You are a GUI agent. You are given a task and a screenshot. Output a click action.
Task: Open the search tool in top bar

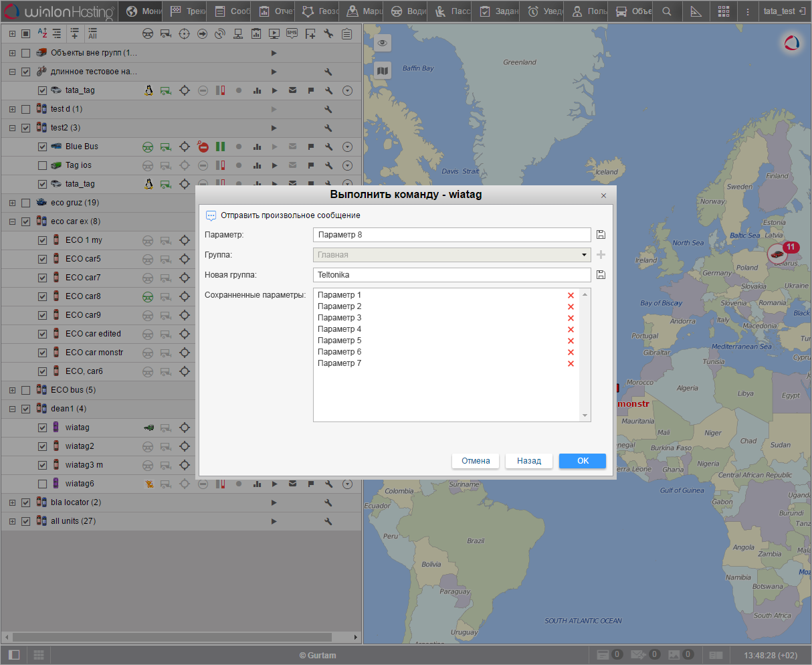click(x=666, y=11)
